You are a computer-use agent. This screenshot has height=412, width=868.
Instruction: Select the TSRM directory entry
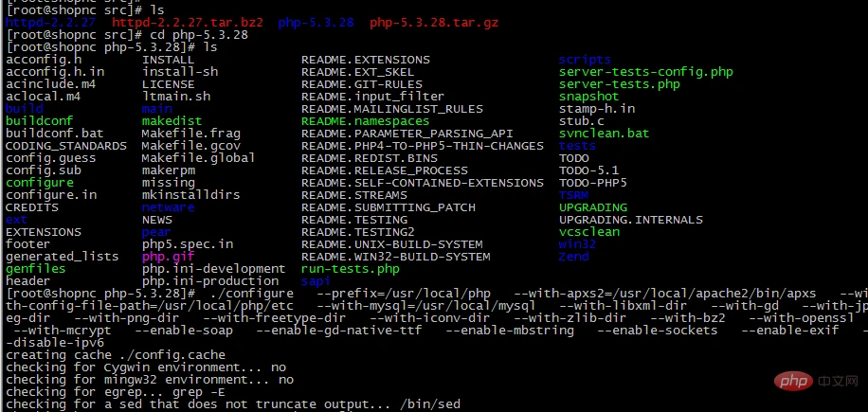point(573,195)
